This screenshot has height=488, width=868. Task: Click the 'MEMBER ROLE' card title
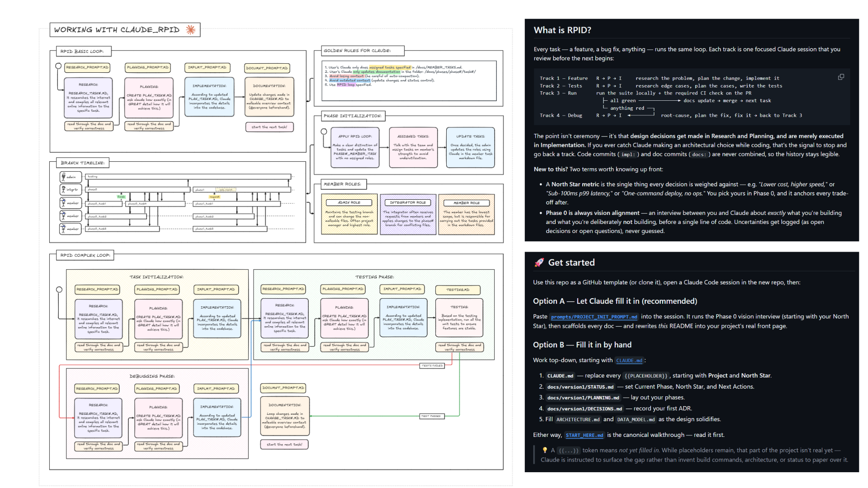(467, 203)
